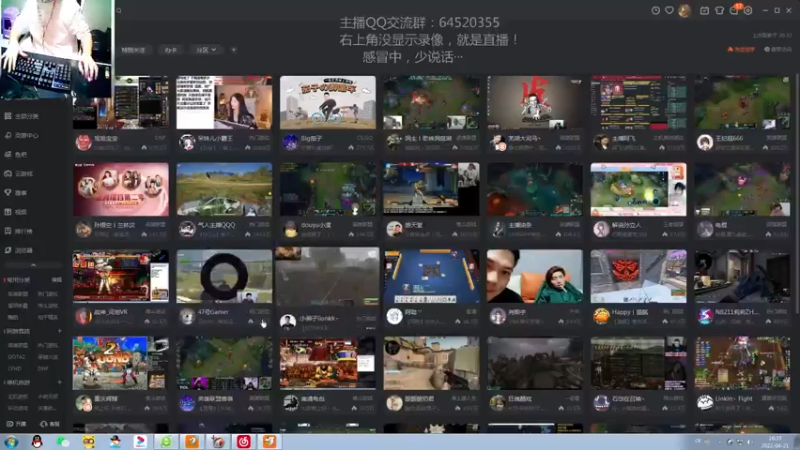The height and width of the screenshot is (450, 800).
Task: Select DOTA2 in the sidebar categories
Action: (x=16, y=357)
